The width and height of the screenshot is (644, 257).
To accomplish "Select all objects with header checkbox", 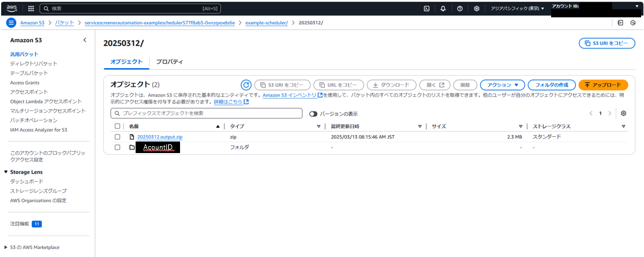I will pos(118,126).
